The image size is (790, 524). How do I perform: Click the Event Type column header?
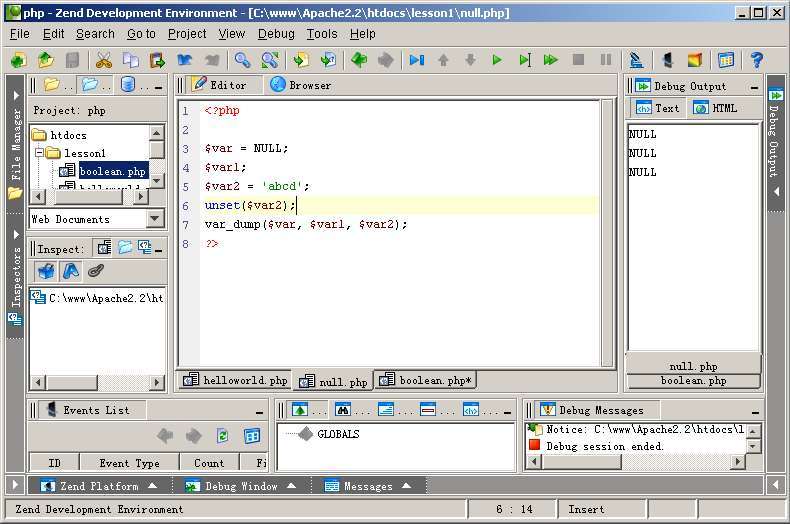129,463
